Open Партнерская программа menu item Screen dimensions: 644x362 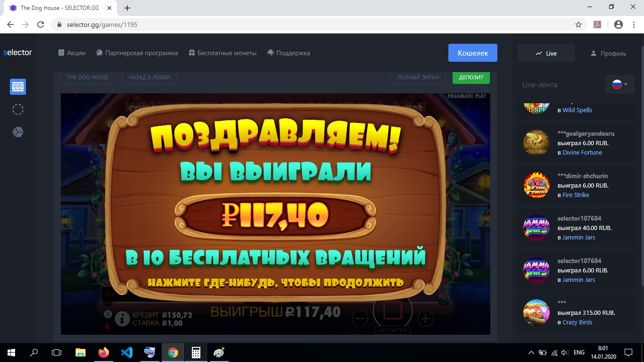point(137,53)
